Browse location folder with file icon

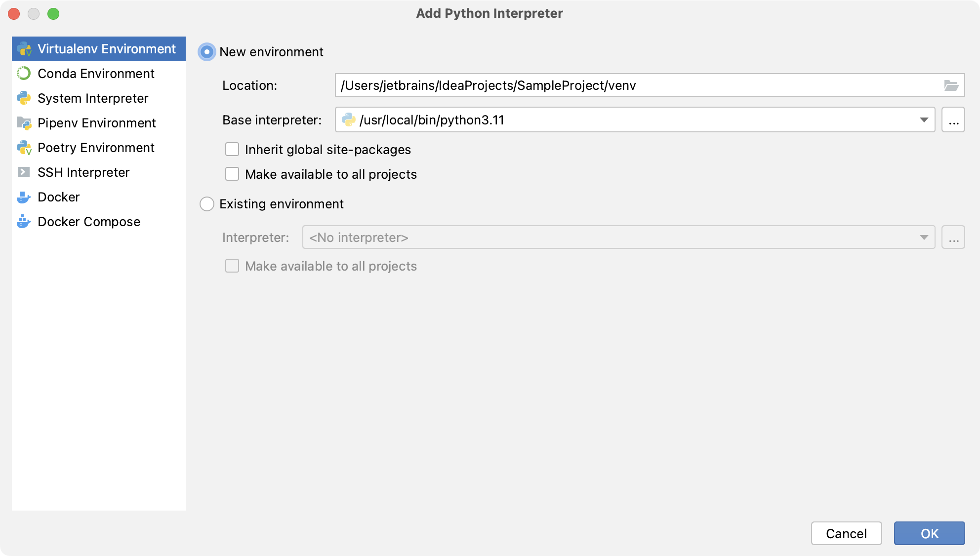click(951, 85)
